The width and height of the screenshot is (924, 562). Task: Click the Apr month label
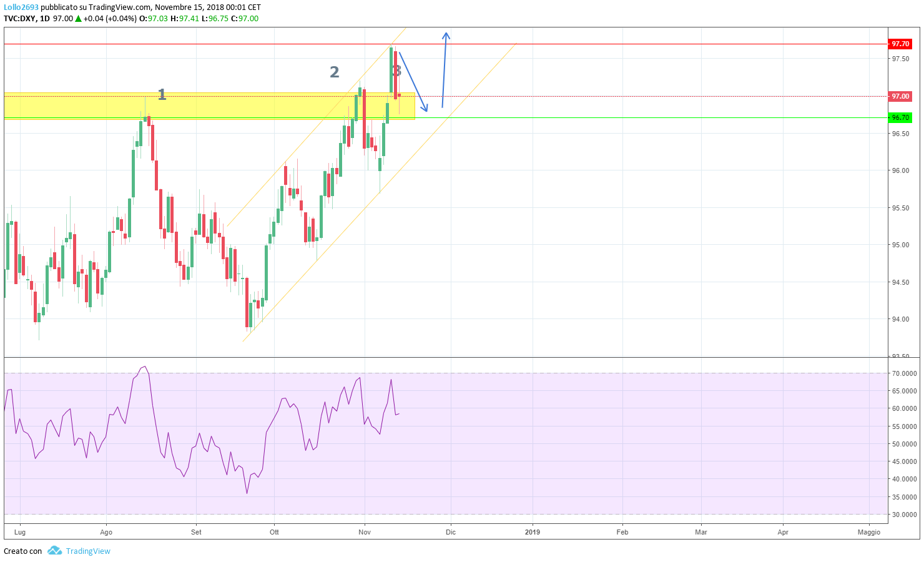pyautogui.click(x=783, y=532)
